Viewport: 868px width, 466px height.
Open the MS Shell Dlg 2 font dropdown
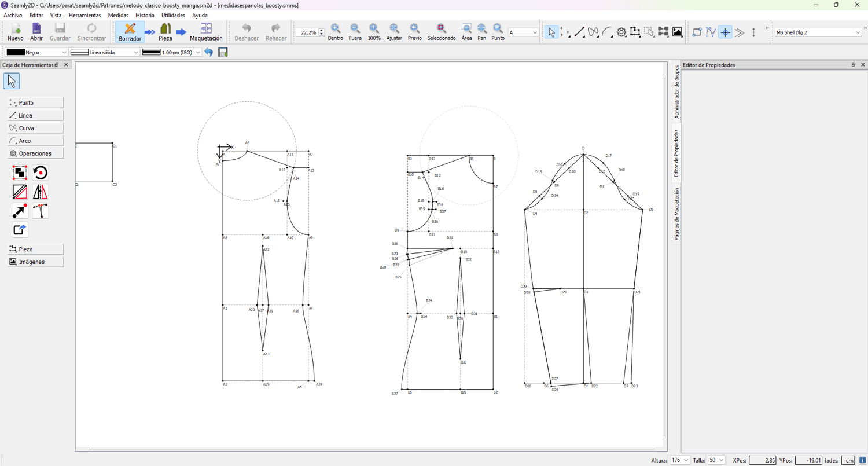click(818, 32)
